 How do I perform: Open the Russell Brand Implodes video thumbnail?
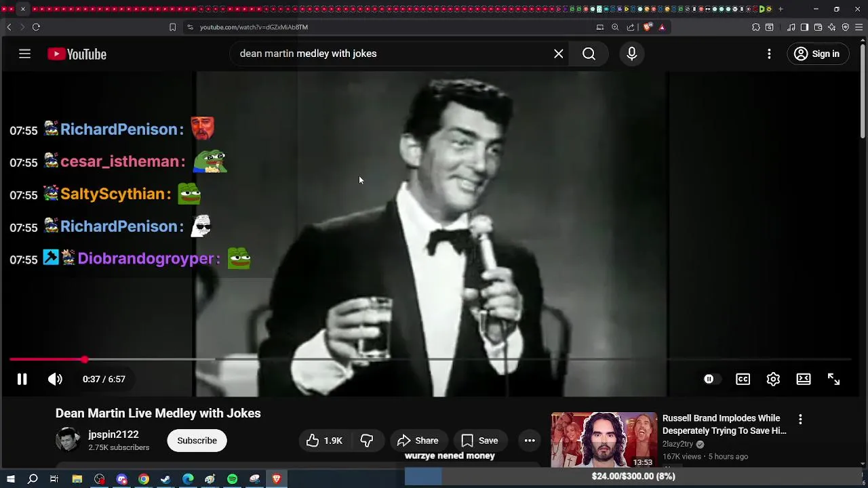coord(604,440)
